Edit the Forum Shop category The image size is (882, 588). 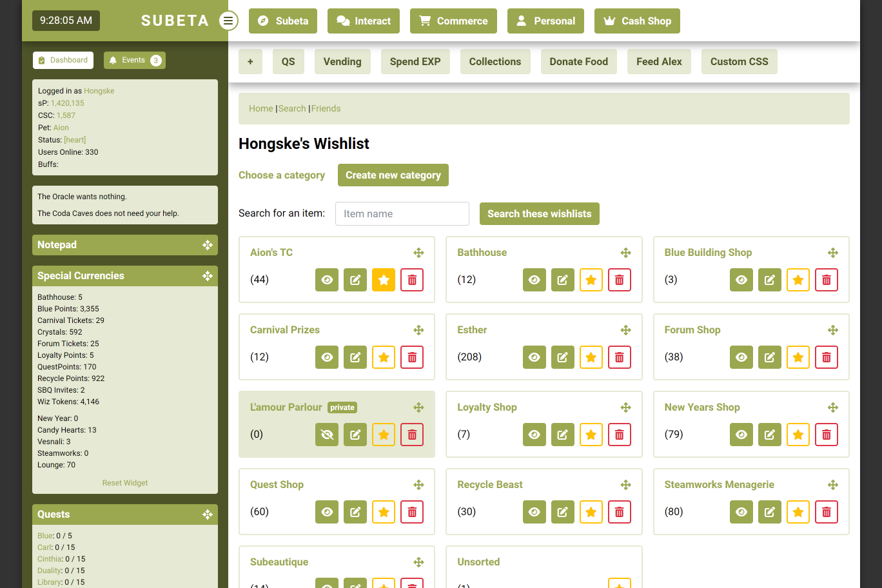pyautogui.click(x=770, y=357)
